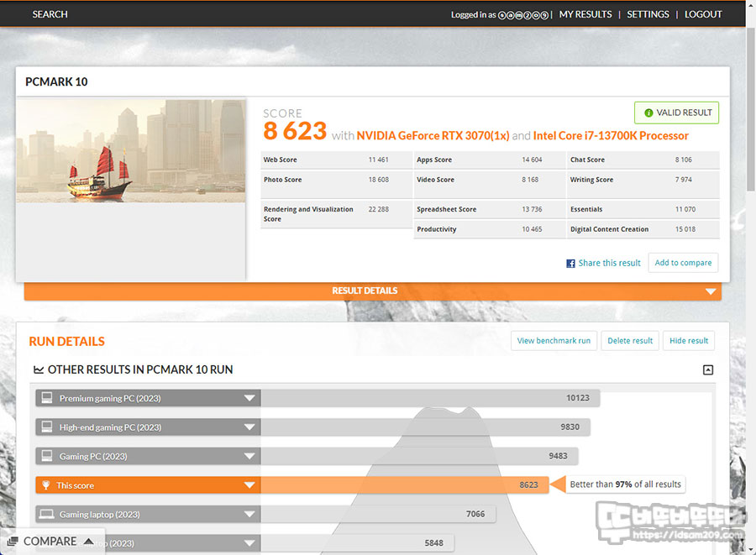Click the PCMark 10 ship thumbnail image
The width and height of the screenshot is (756, 555).
[131, 151]
